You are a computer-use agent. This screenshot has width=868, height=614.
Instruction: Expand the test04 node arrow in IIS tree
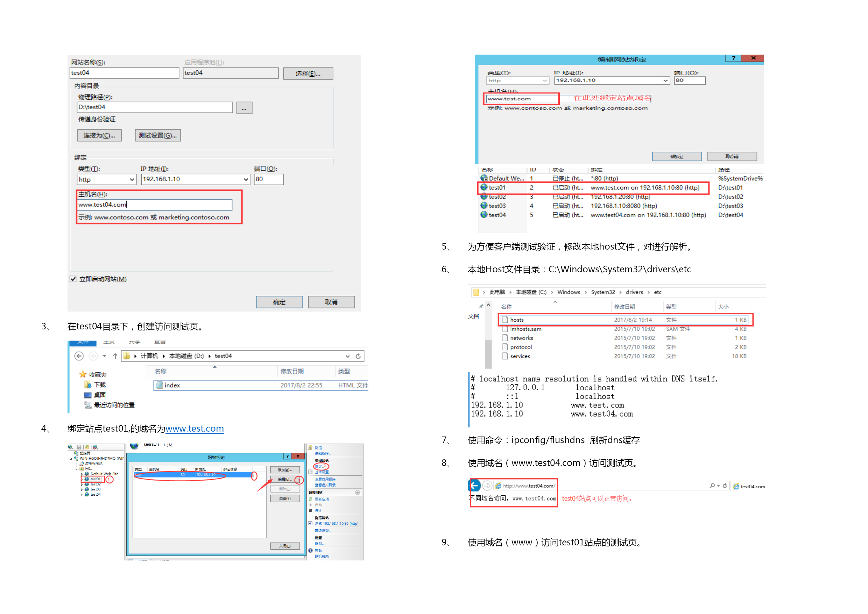[x=82, y=494]
